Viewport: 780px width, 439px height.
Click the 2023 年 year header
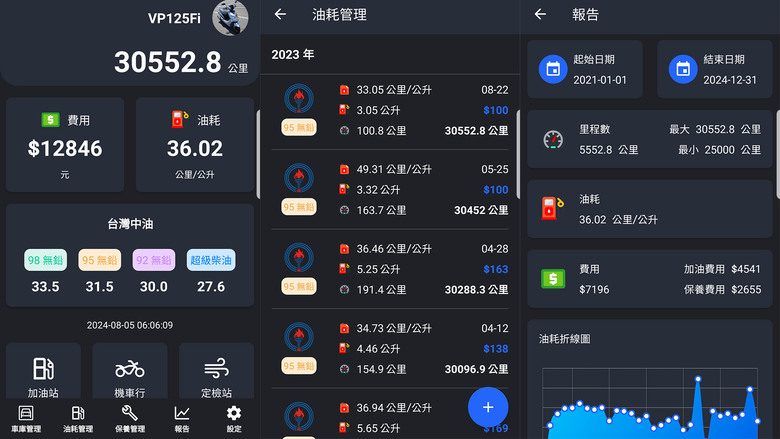[x=293, y=55]
